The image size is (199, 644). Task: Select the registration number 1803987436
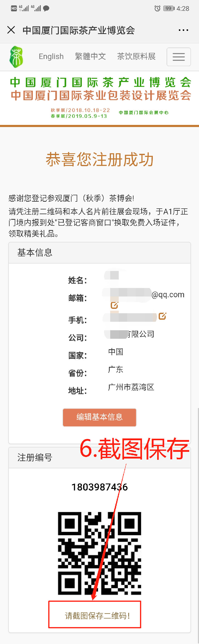100,487
